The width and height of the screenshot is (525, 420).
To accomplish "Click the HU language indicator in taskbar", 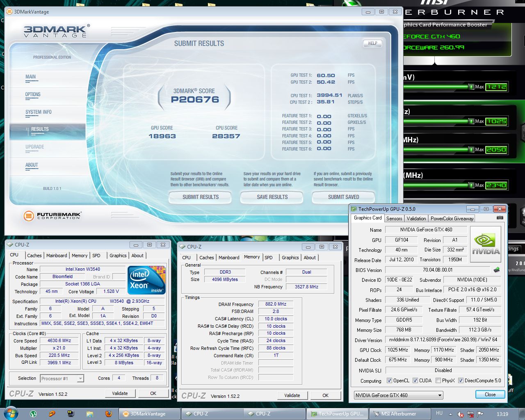I will 439,413.
